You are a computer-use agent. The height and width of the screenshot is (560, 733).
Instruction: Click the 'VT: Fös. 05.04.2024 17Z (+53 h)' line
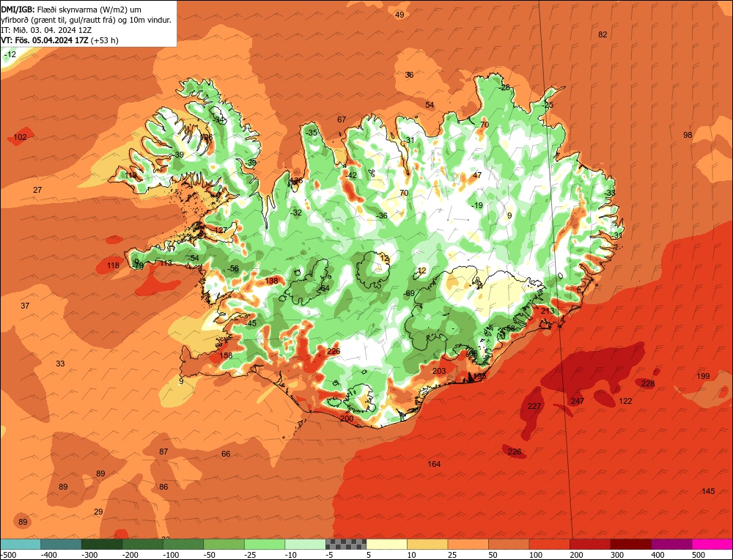click(60, 40)
